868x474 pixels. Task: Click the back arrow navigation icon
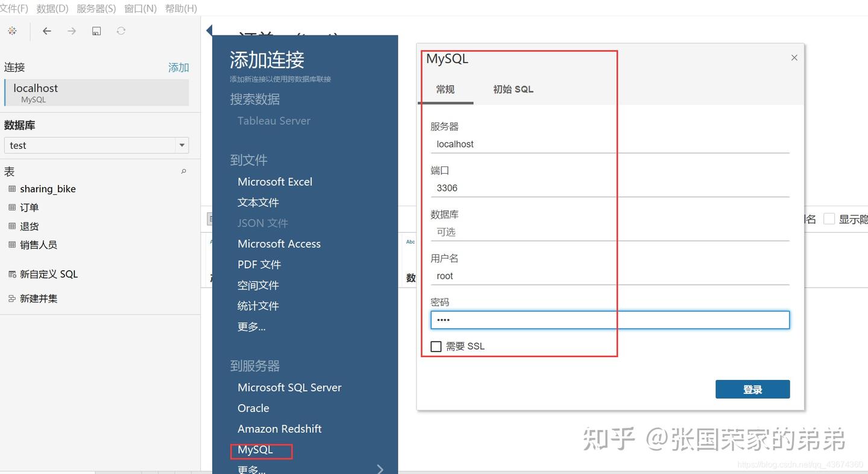(47, 31)
